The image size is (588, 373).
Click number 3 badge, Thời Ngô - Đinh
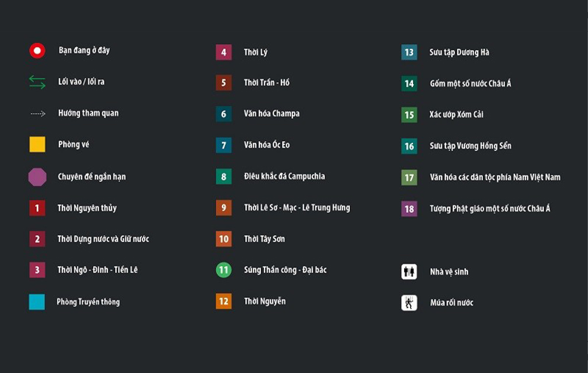pos(37,270)
